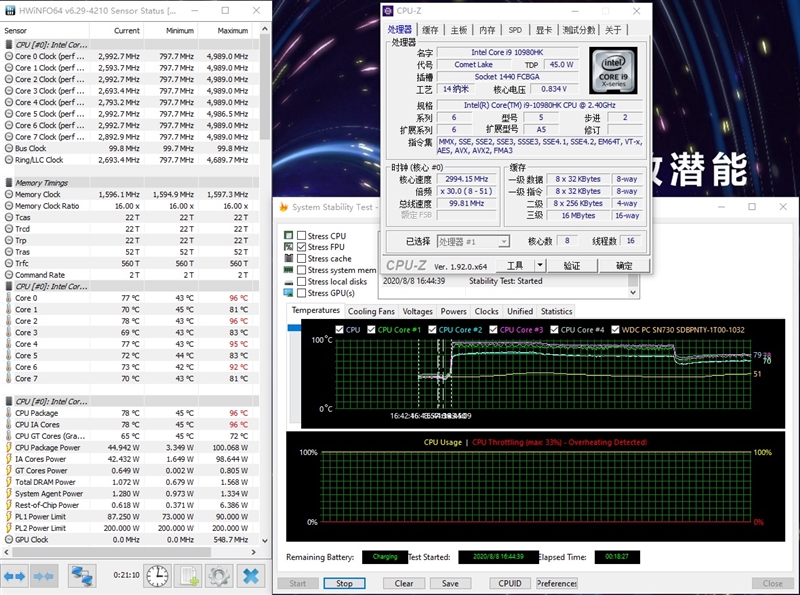Open the SPD tab in CPU-Z
The height and width of the screenshot is (595, 800).
(515, 30)
